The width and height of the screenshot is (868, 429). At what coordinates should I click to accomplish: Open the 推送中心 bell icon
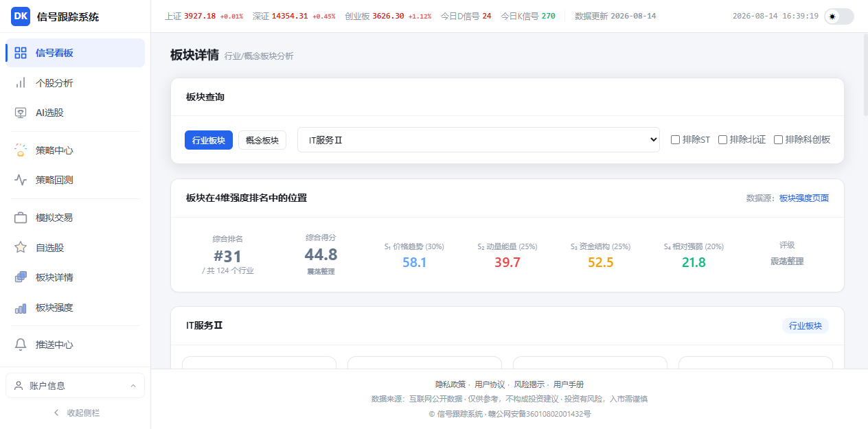pyautogui.click(x=21, y=345)
